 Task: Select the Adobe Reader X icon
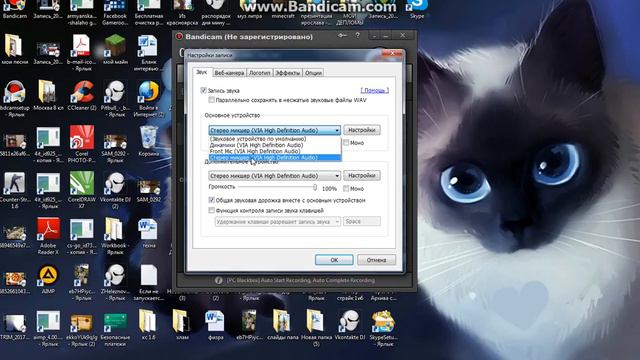pos(48,236)
